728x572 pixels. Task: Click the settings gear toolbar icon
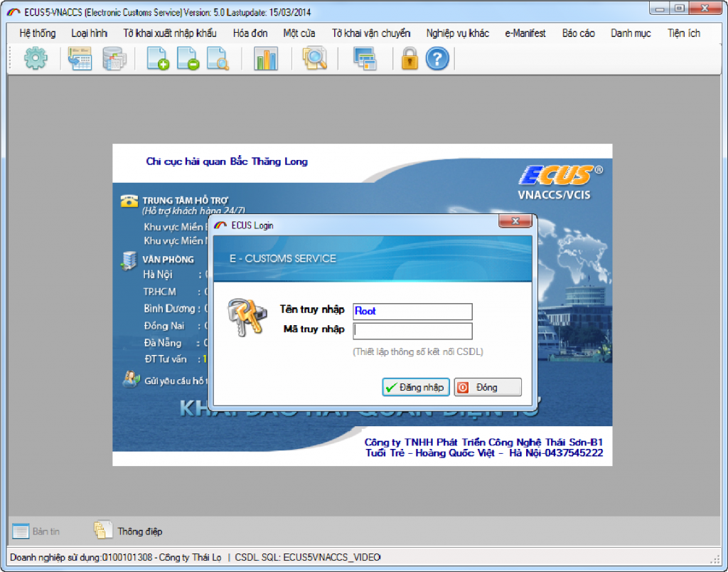pyautogui.click(x=36, y=58)
